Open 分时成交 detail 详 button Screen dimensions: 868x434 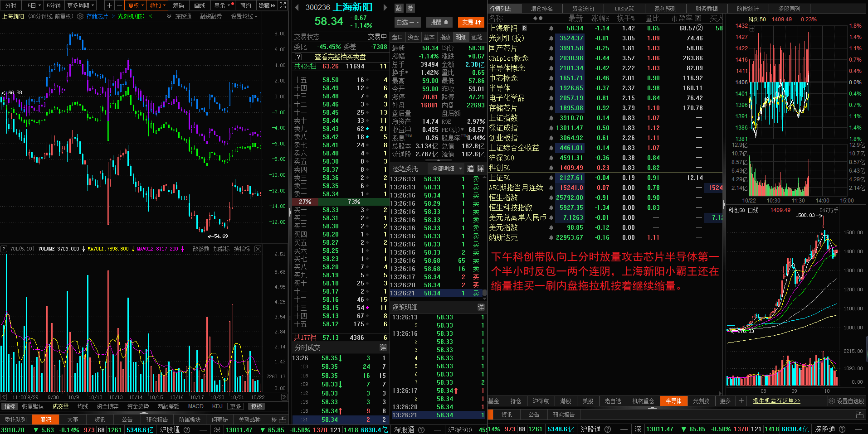coord(383,347)
